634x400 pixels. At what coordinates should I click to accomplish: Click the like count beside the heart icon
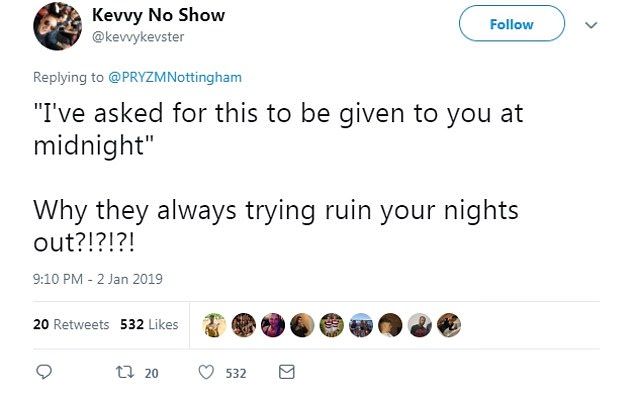pyautogui.click(x=235, y=373)
